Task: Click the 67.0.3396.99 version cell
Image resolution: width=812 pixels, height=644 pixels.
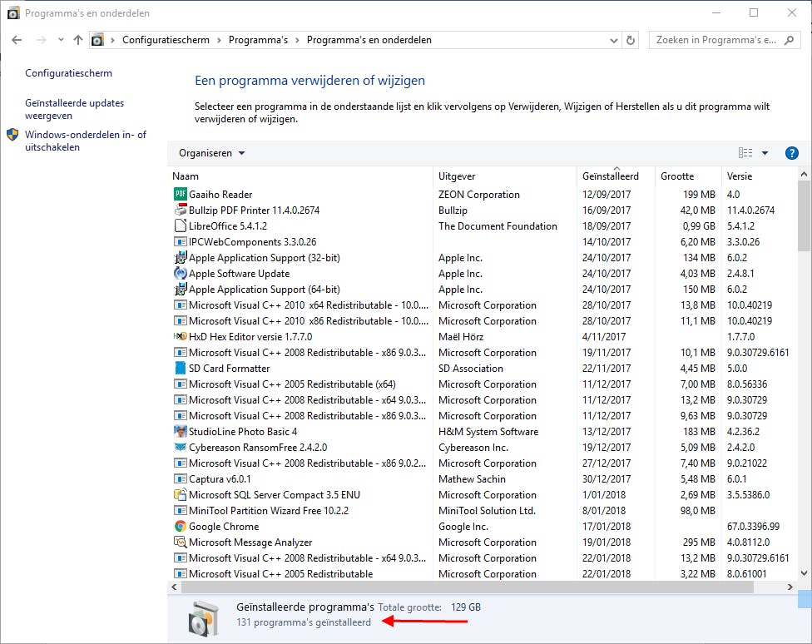Action: tap(753, 527)
